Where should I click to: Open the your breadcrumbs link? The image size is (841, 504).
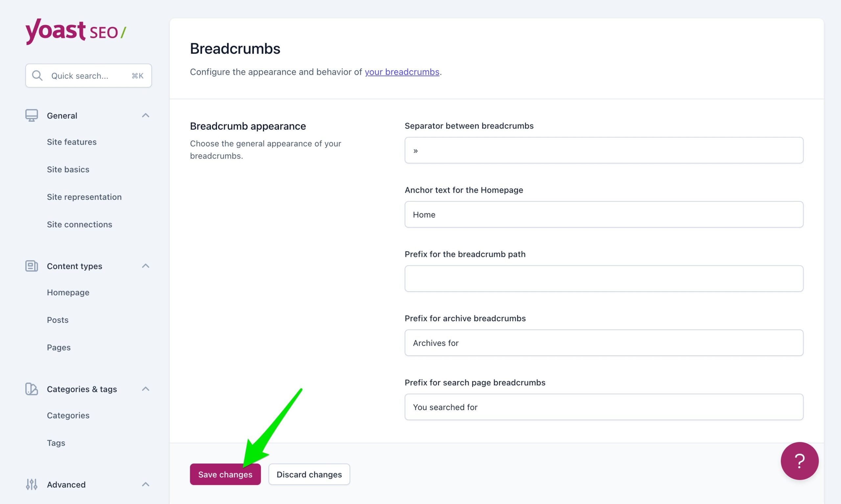(401, 72)
